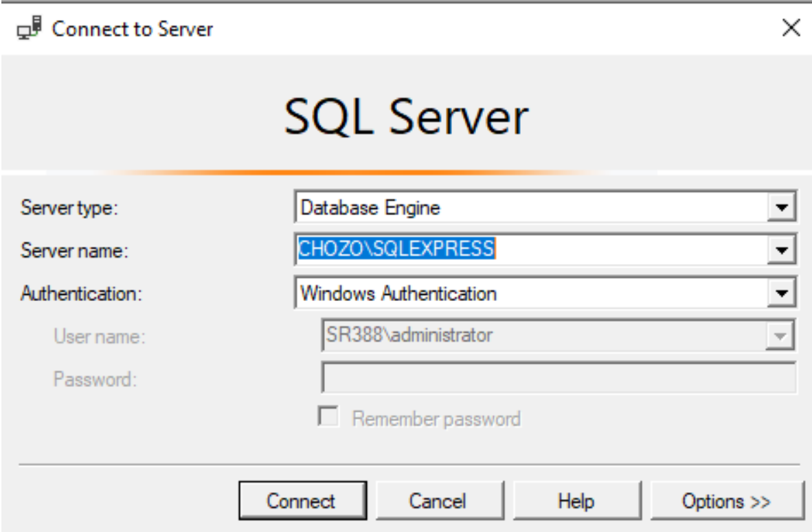Expand the Server name dropdown arrow

click(780, 250)
